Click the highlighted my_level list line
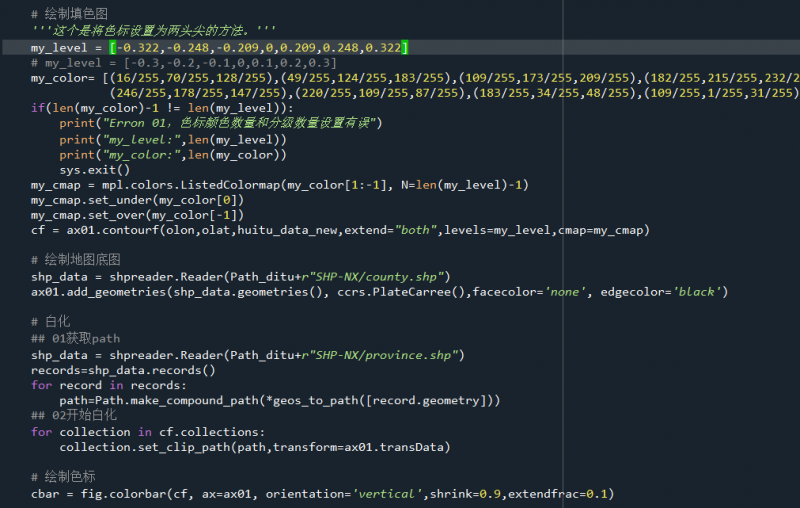This screenshot has width=800, height=508. coord(220,48)
